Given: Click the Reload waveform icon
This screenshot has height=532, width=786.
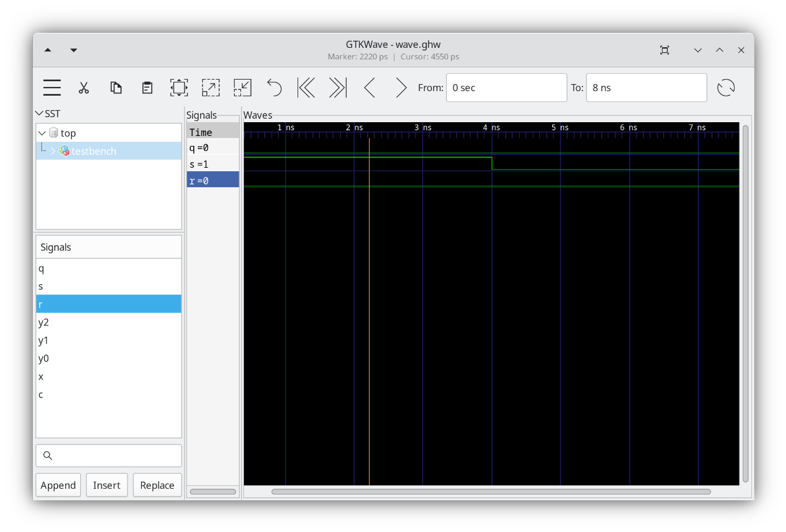Looking at the screenshot, I should pos(725,88).
